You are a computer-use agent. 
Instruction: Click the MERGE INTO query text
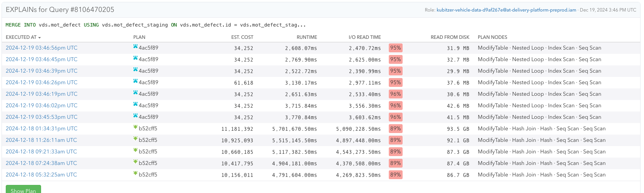click(155, 25)
